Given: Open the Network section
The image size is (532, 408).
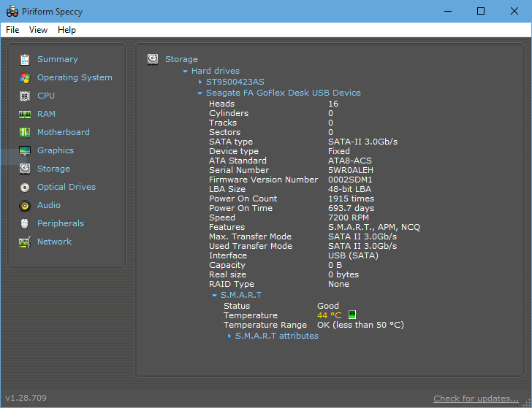Looking at the screenshot, I should pos(54,242).
